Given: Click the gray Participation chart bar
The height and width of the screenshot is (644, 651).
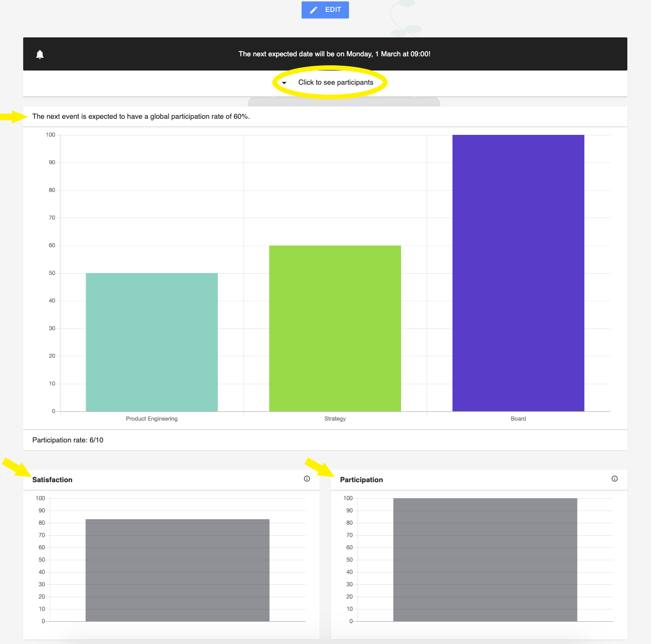Looking at the screenshot, I should coord(485,560).
